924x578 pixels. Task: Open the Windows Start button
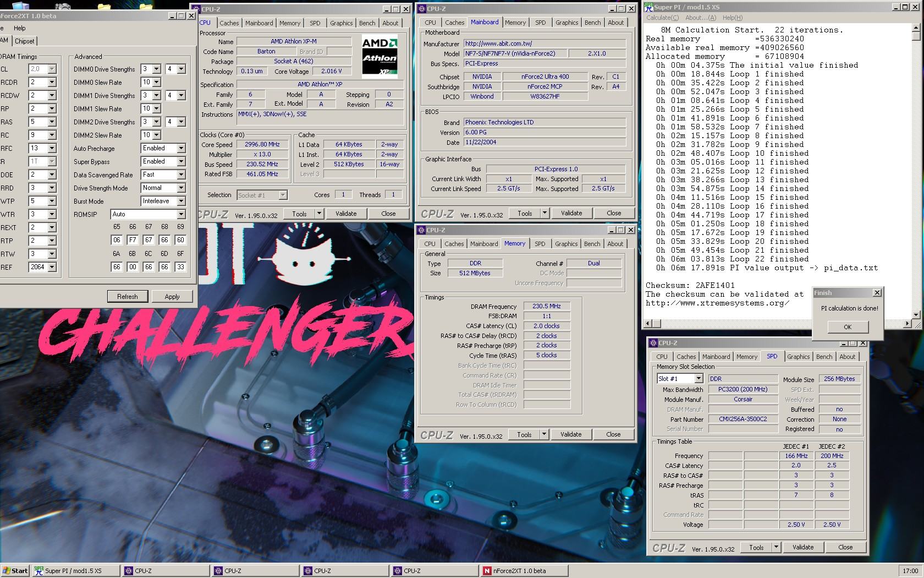pos(15,571)
